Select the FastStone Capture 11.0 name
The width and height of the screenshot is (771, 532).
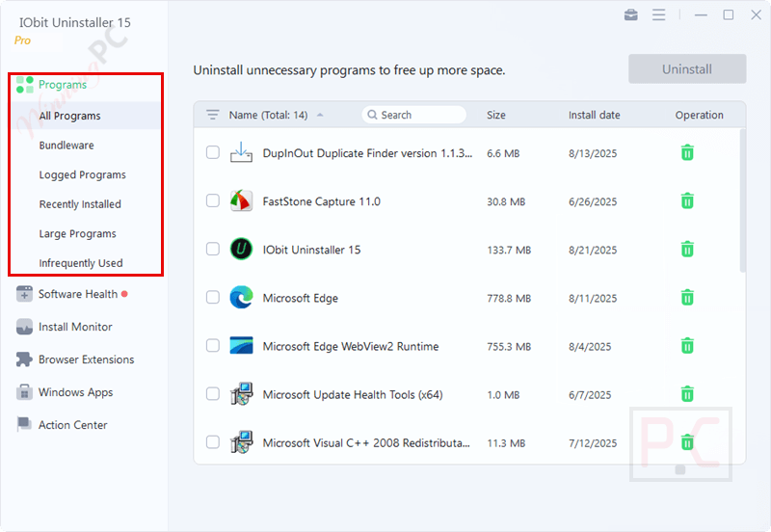pos(322,201)
